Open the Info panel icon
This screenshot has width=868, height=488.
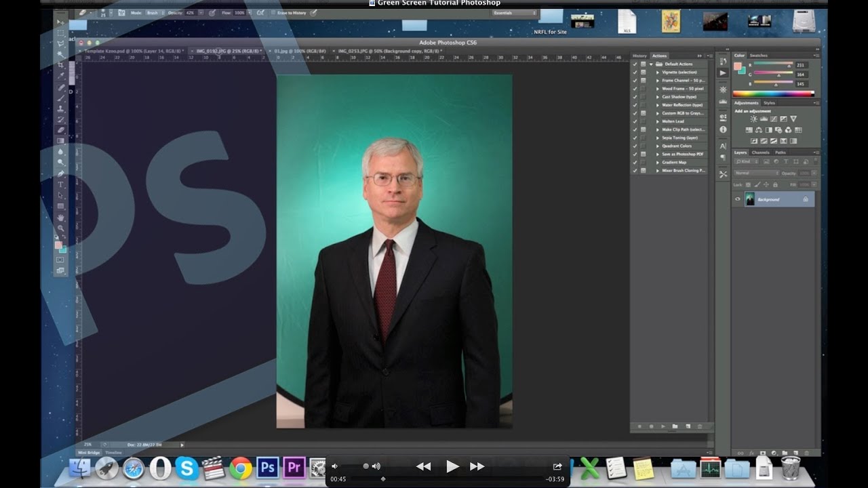[x=723, y=129]
